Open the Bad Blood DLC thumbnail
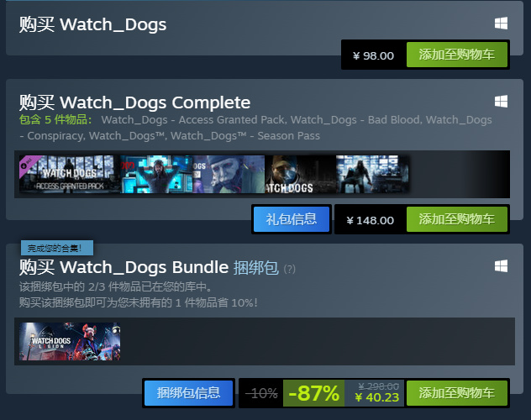Image resolution: width=531 pixels, height=420 pixels. coord(156,174)
